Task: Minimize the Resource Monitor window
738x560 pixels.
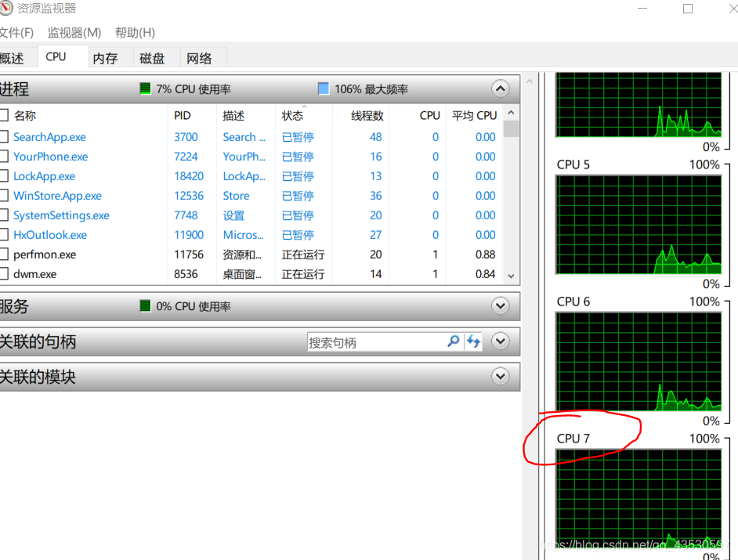Action: point(642,9)
